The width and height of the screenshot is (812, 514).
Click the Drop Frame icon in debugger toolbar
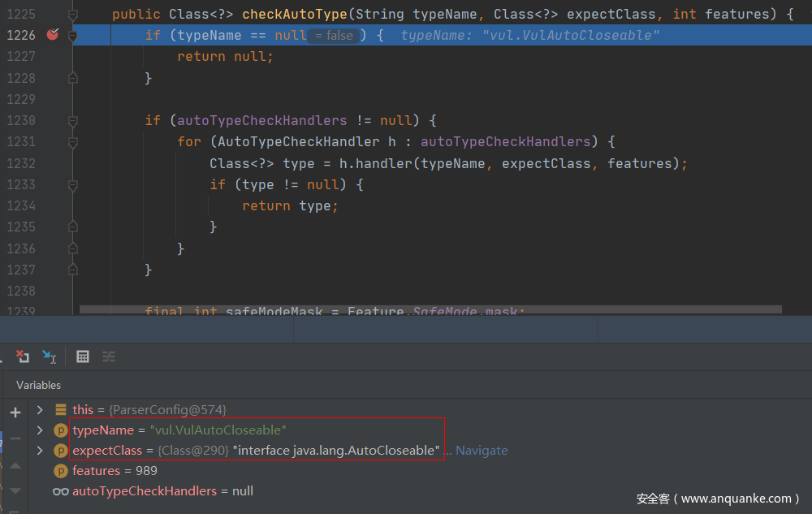click(x=23, y=356)
